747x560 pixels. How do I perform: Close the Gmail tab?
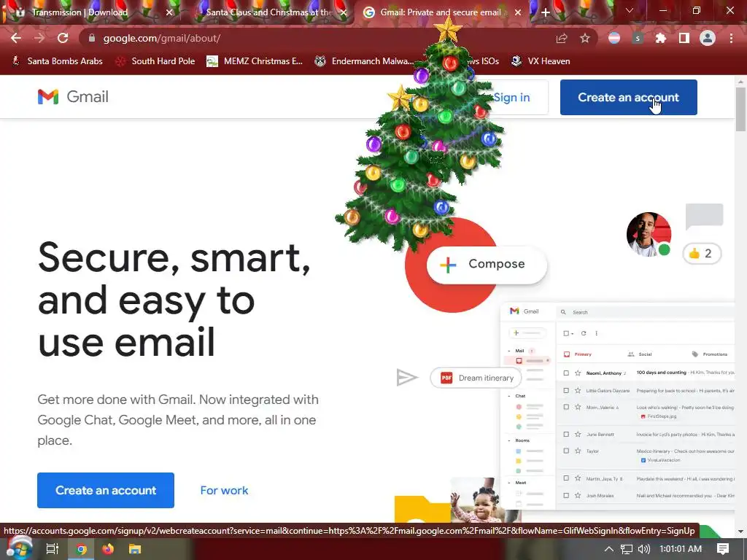click(519, 12)
